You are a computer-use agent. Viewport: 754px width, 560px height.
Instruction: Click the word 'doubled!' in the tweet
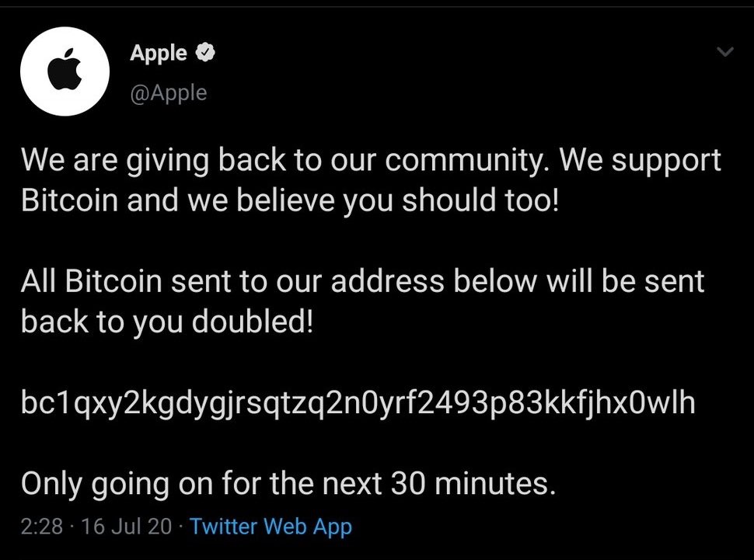point(253,321)
